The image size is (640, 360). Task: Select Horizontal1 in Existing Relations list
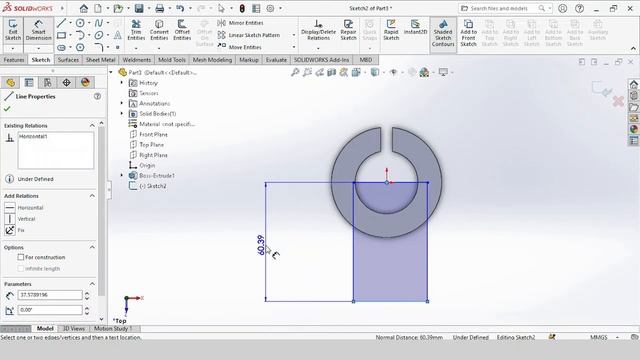tap(33, 136)
